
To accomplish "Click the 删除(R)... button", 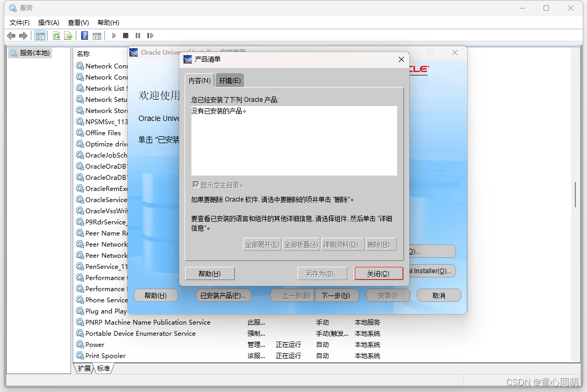I will tap(381, 245).
